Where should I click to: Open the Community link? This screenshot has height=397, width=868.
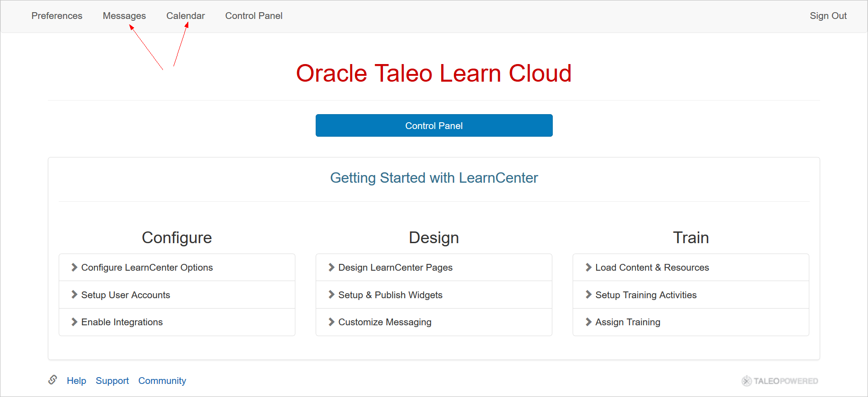162,381
